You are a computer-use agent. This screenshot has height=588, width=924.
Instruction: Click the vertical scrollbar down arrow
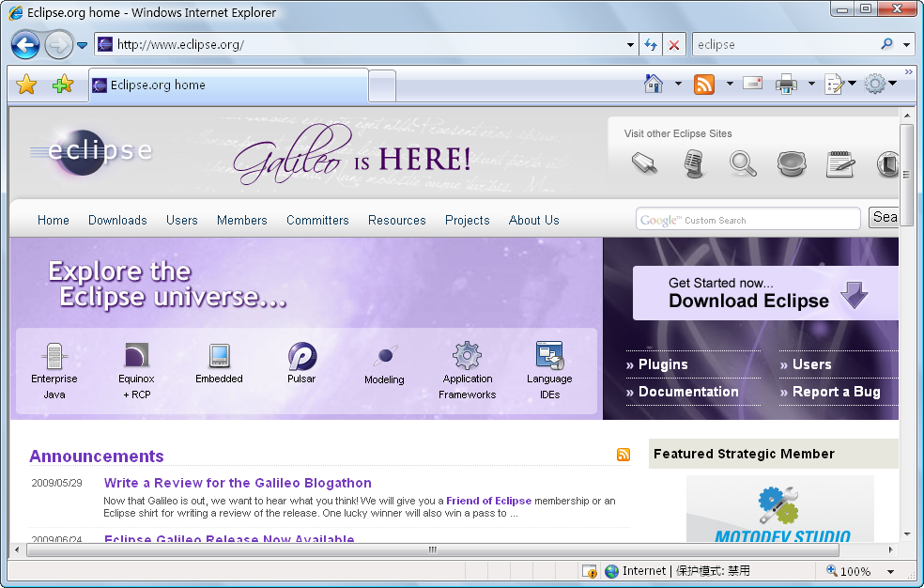907,534
